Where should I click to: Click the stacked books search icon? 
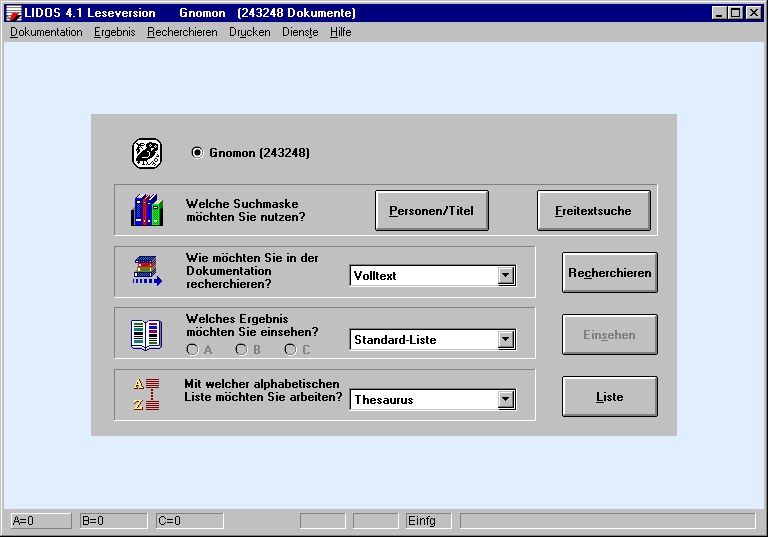pos(147,271)
